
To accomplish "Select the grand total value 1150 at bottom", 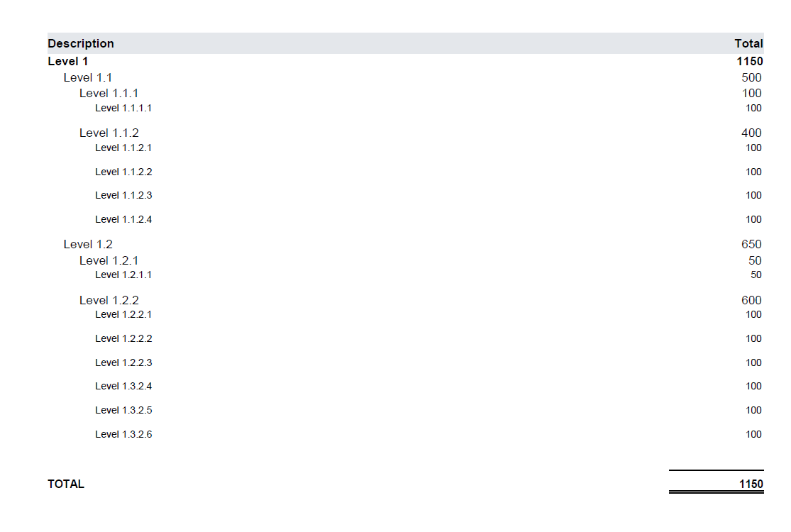I will click(751, 484).
